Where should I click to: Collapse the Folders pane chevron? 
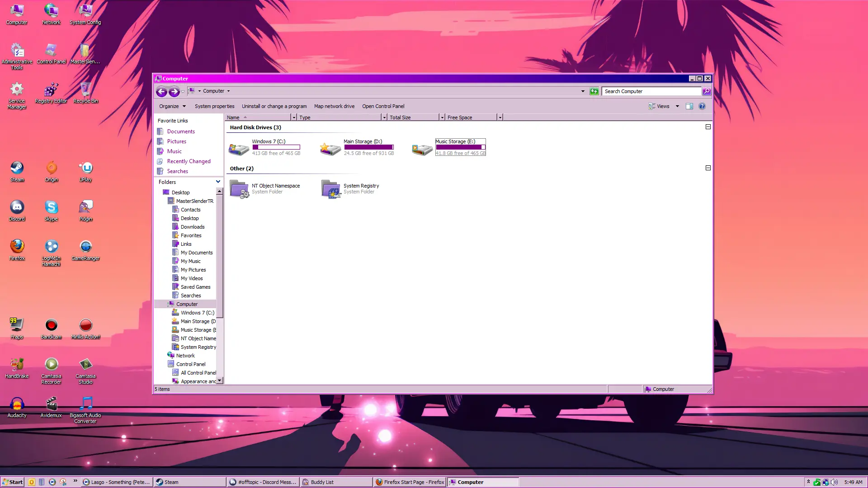tap(218, 182)
